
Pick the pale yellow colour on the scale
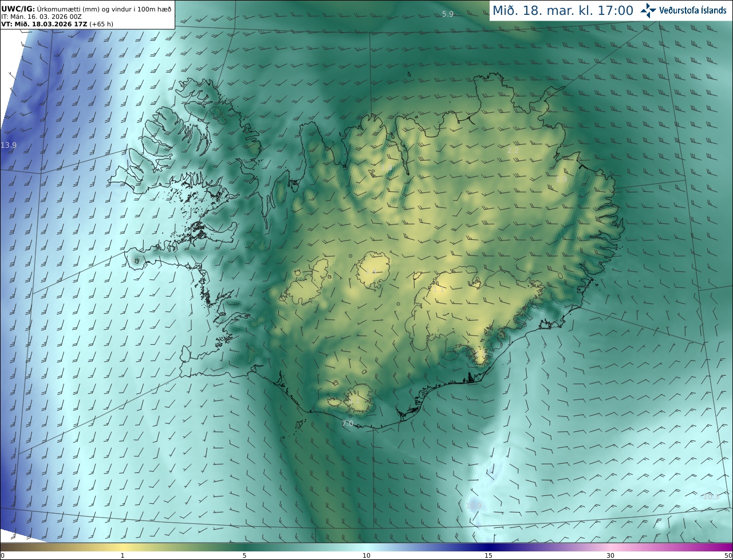click(x=123, y=547)
